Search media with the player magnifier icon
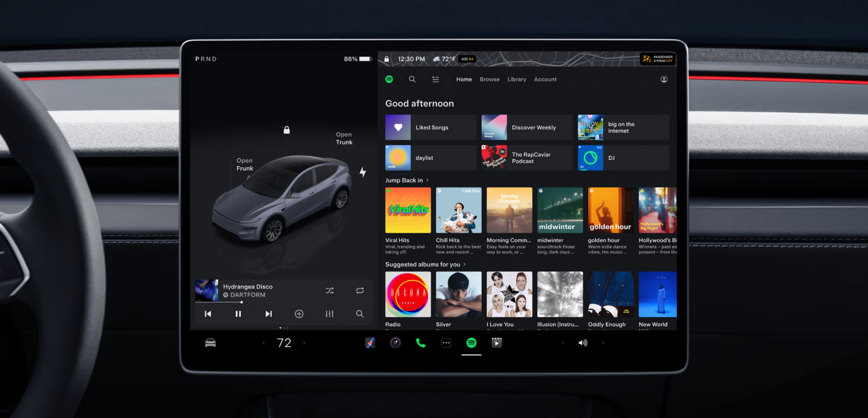 (x=360, y=314)
